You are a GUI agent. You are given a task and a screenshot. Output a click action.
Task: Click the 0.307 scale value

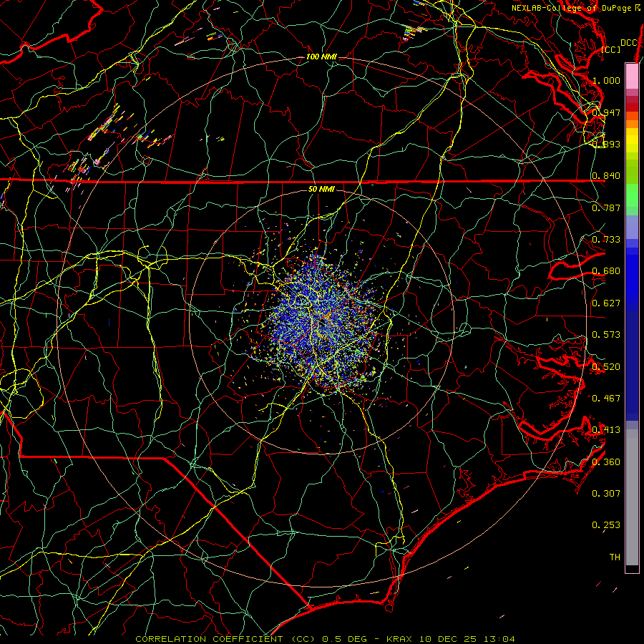point(606,494)
